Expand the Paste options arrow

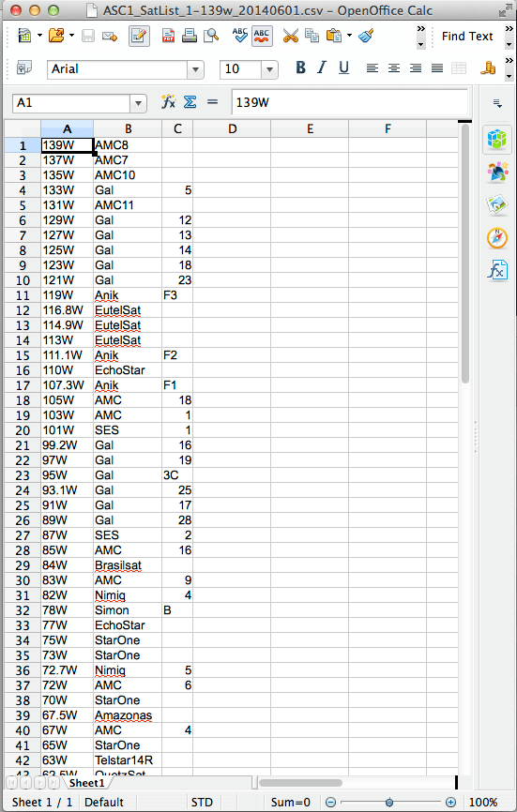click(350, 36)
